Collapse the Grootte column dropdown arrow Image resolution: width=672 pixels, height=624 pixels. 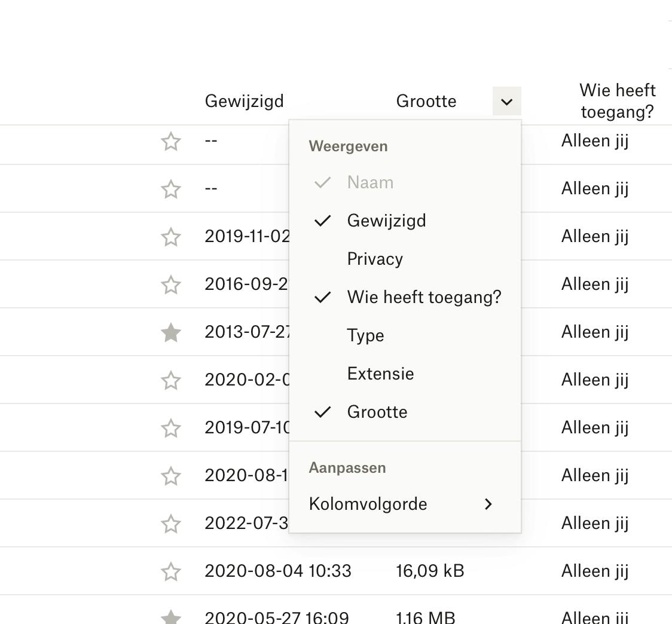(x=506, y=102)
